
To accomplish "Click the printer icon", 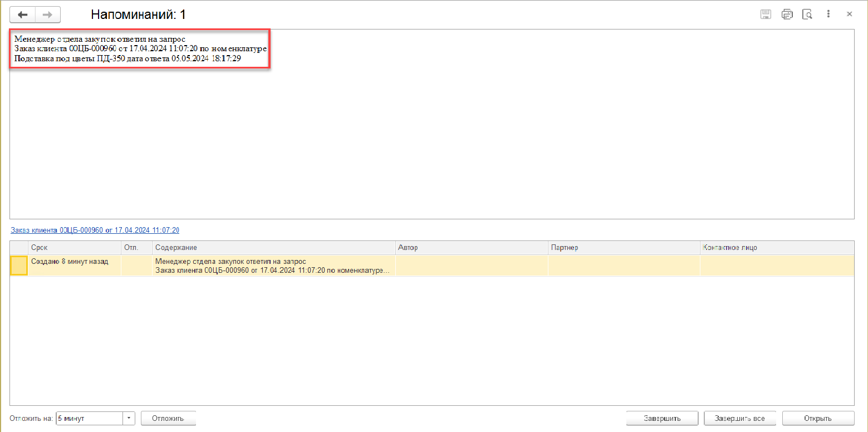I will click(x=787, y=14).
